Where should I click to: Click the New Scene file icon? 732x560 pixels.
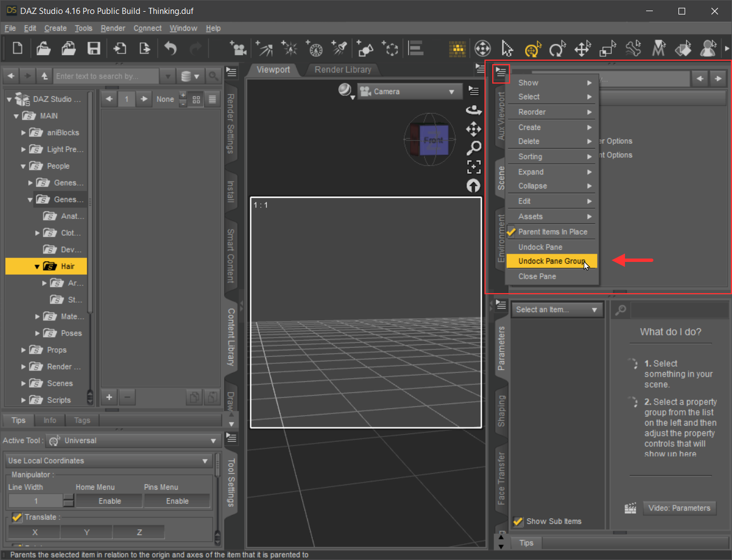pos(18,48)
